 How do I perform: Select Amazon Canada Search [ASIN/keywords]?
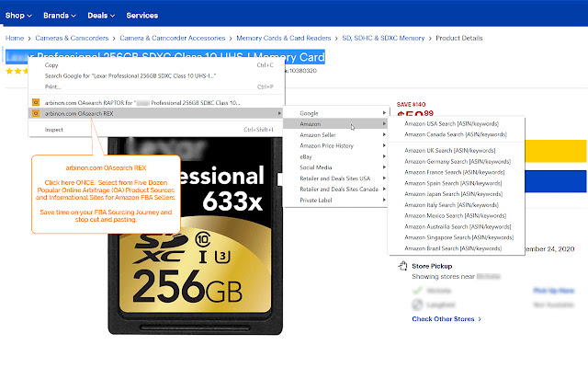[456, 134]
